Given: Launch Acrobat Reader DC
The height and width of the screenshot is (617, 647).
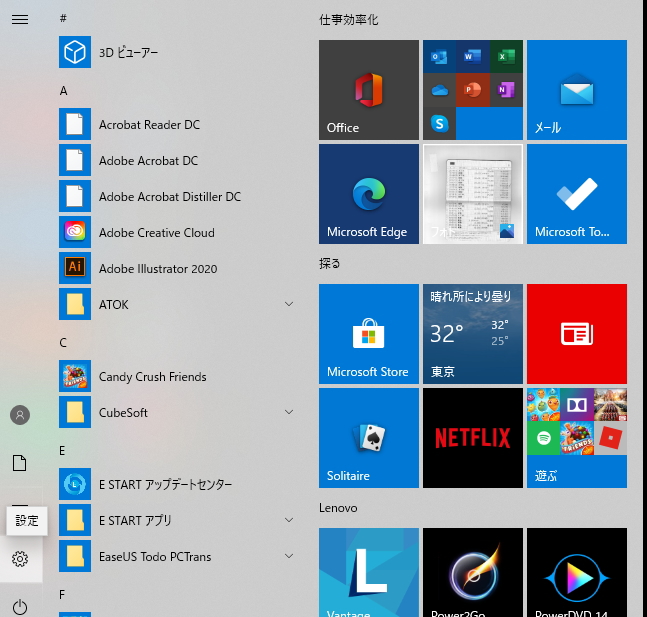Looking at the screenshot, I should click(177, 124).
